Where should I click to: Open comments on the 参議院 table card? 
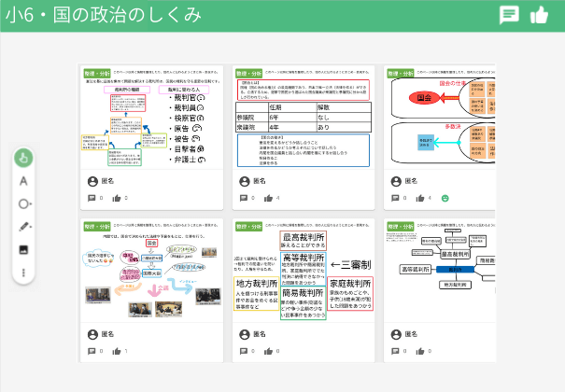(x=243, y=198)
